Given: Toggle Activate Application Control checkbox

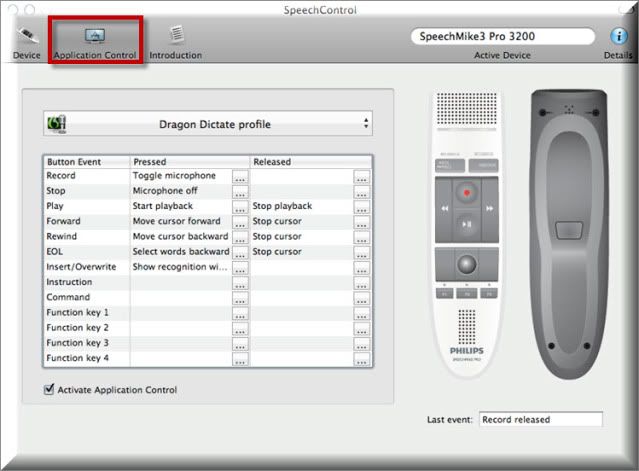Looking at the screenshot, I should (49, 389).
